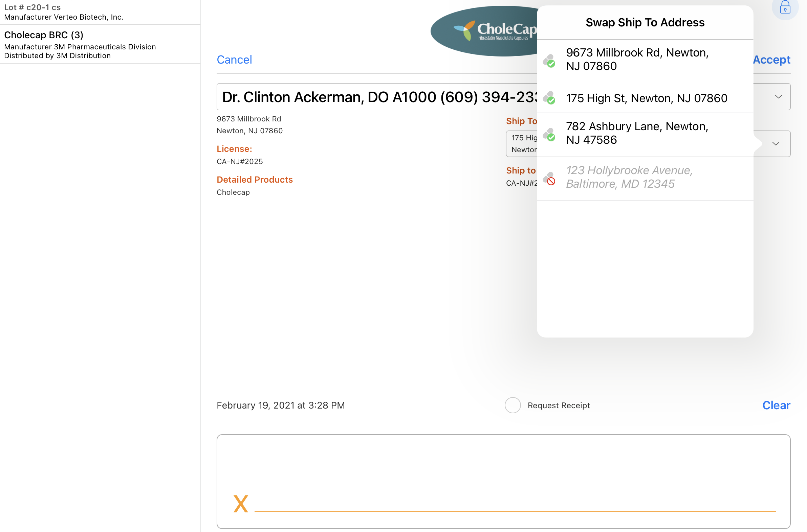Image resolution: width=807 pixels, height=532 pixels.
Task: Click pill status icon beside 175 High St
Action: pyautogui.click(x=549, y=98)
